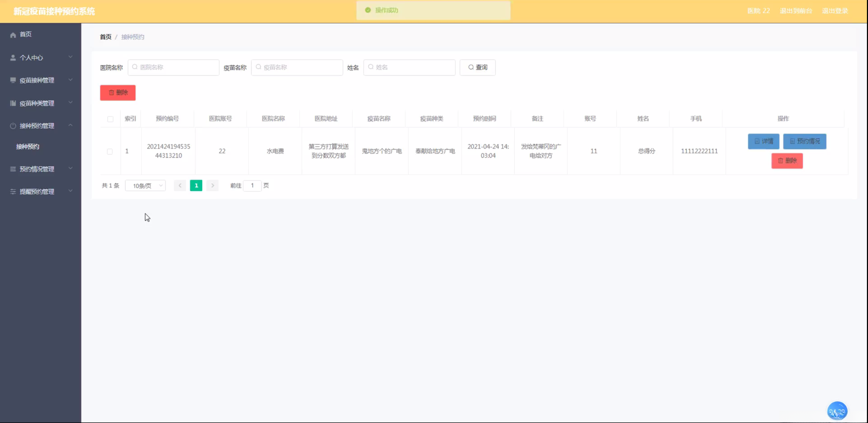This screenshot has height=423, width=868.
Task: Open 详情 for the first row
Action: 763,141
